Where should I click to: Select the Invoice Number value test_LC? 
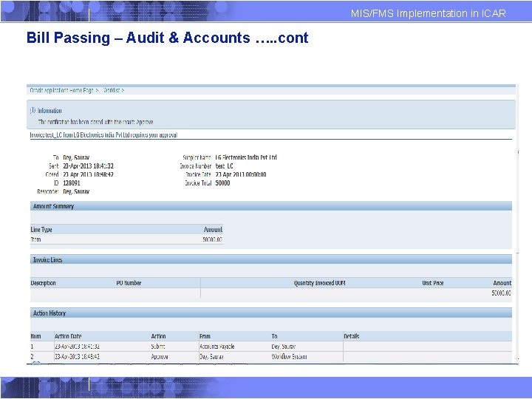pyautogui.click(x=225, y=166)
